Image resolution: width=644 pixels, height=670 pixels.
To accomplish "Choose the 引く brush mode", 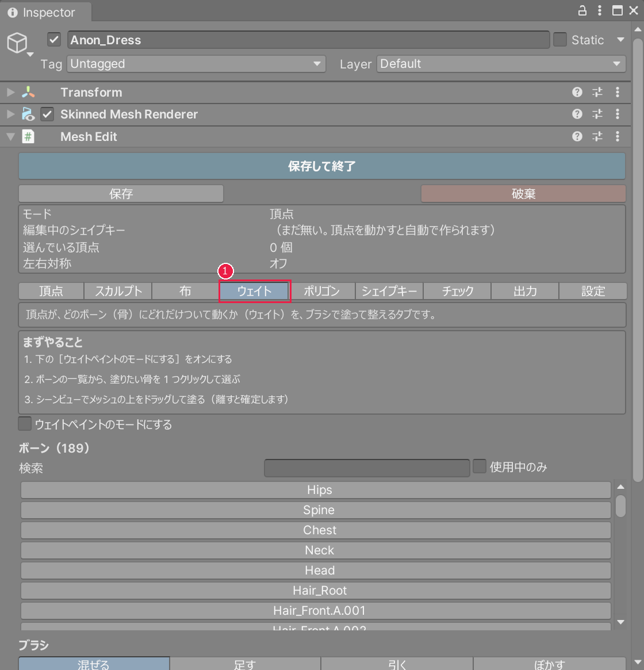I will tap(397, 664).
